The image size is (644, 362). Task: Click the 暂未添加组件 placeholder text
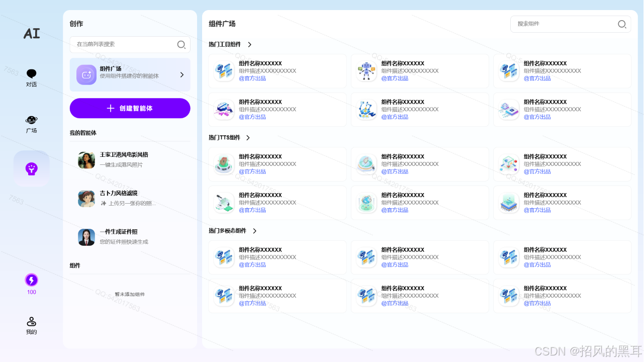click(130, 295)
